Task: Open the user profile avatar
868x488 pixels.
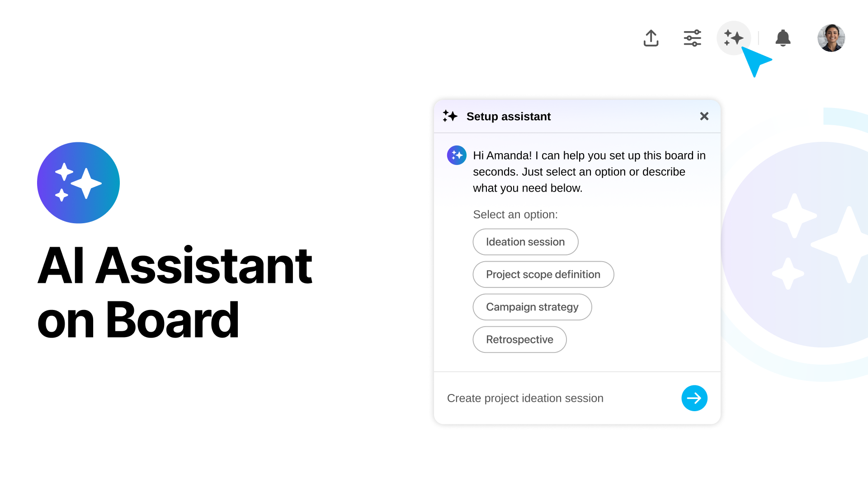Action: point(831,38)
